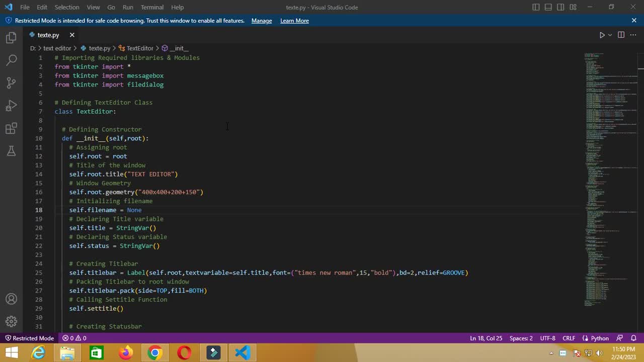Toggle the secondary side bar layout icon
Viewport: 644px width, 362px height.
[560, 7]
